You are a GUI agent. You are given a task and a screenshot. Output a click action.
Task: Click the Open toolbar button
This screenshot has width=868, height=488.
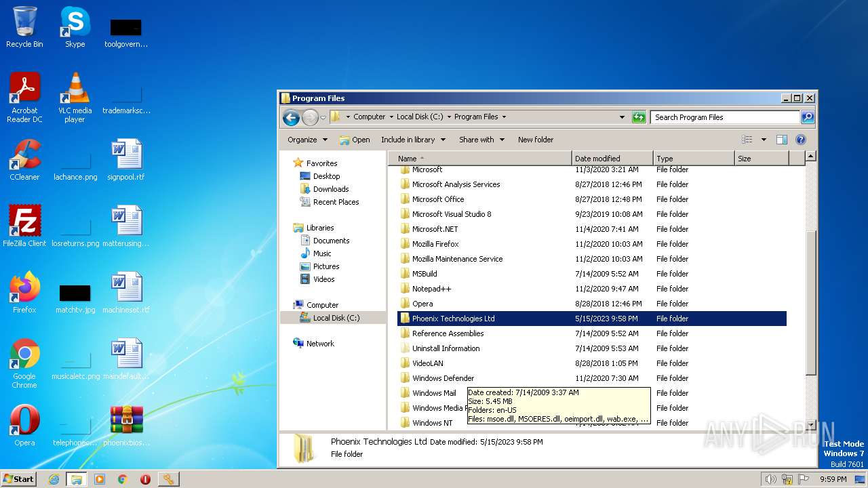click(355, 140)
